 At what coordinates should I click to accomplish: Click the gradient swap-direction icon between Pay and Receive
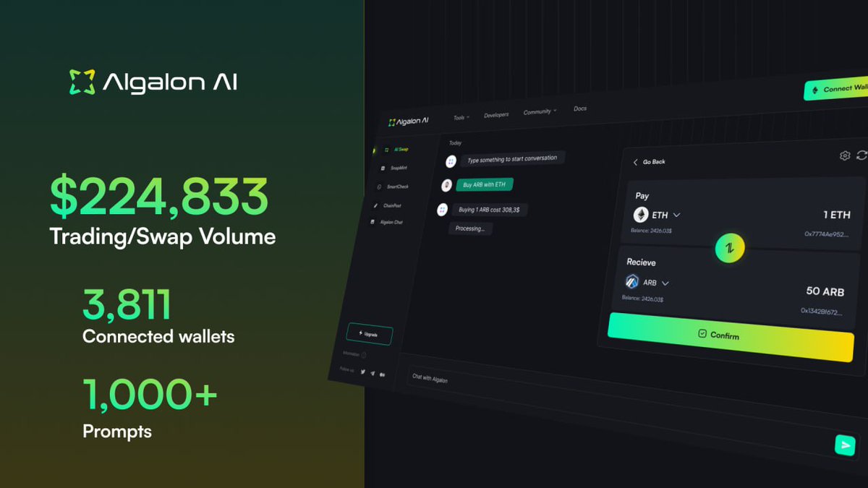pyautogui.click(x=729, y=247)
